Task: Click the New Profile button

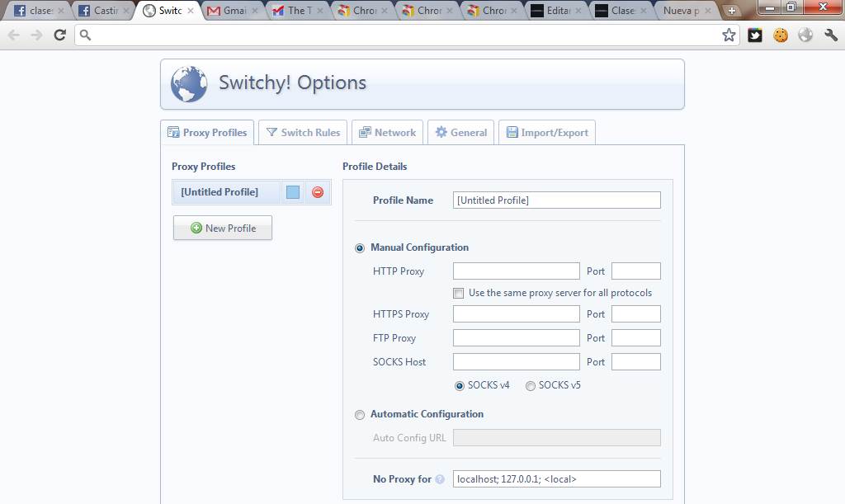Action: (223, 228)
